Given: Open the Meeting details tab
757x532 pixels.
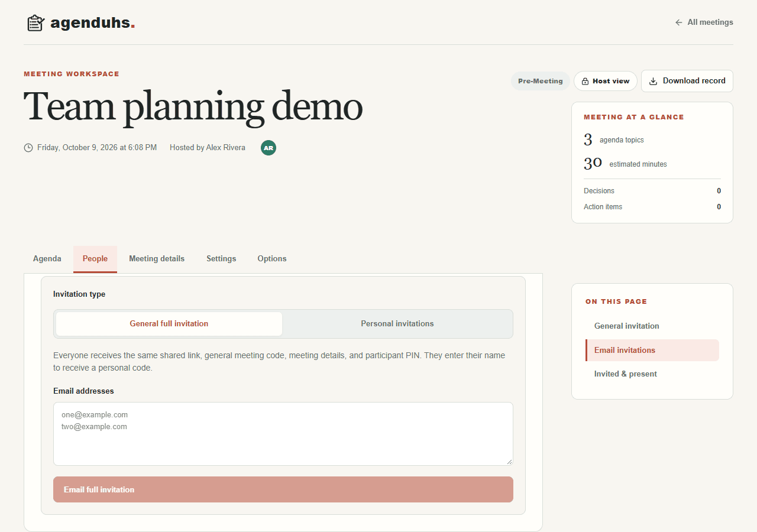Looking at the screenshot, I should point(157,259).
